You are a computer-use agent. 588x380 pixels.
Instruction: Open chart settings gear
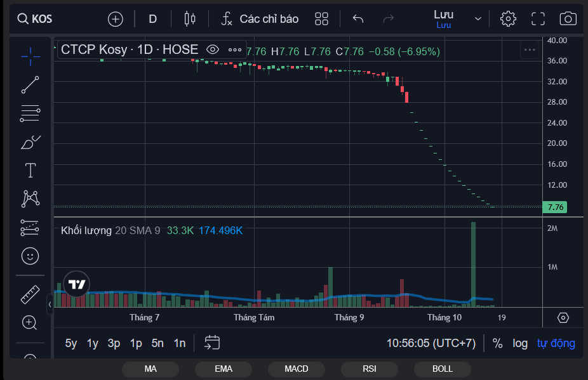click(508, 19)
